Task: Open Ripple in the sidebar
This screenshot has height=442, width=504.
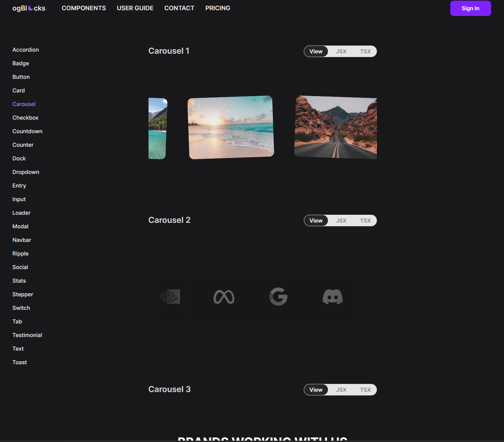Action: [x=20, y=253]
